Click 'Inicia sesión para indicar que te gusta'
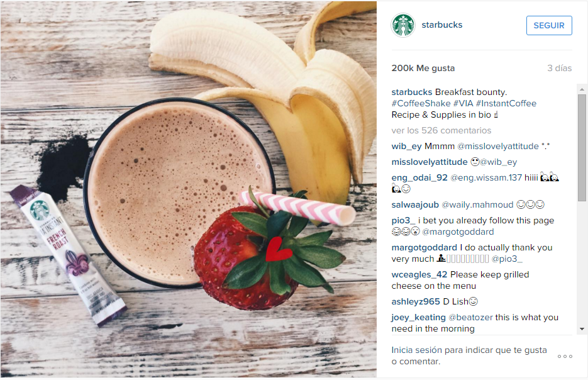The height and width of the screenshot is (380, 588). (x=469, y=350)
